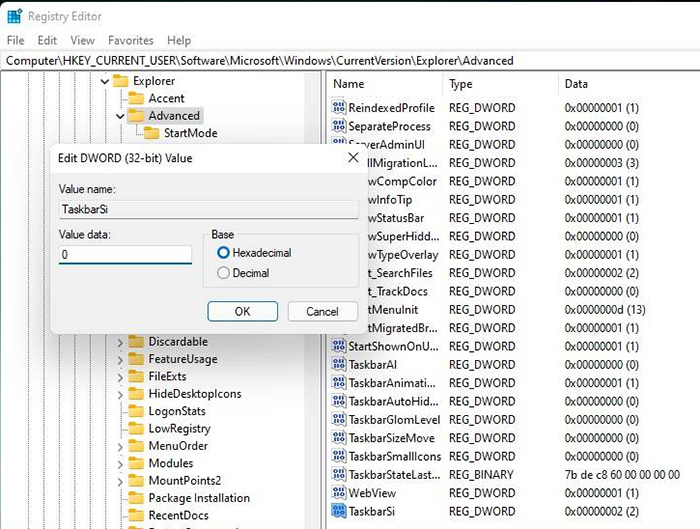Open the Favorites menu
Image resolution: width=700 pixels, height=529 pixels.
point(131,40)
